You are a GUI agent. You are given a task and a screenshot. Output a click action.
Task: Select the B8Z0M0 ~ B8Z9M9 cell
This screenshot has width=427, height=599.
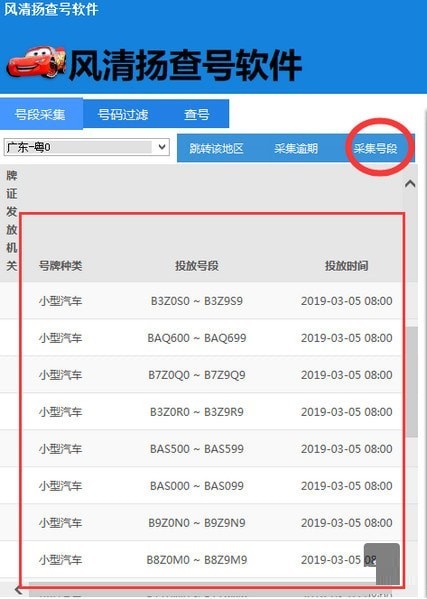coord(197,560)
